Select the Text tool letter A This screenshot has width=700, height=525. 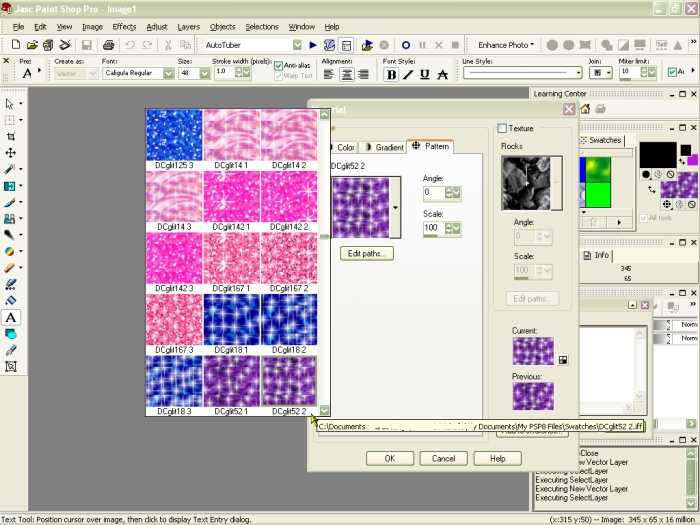11,317
